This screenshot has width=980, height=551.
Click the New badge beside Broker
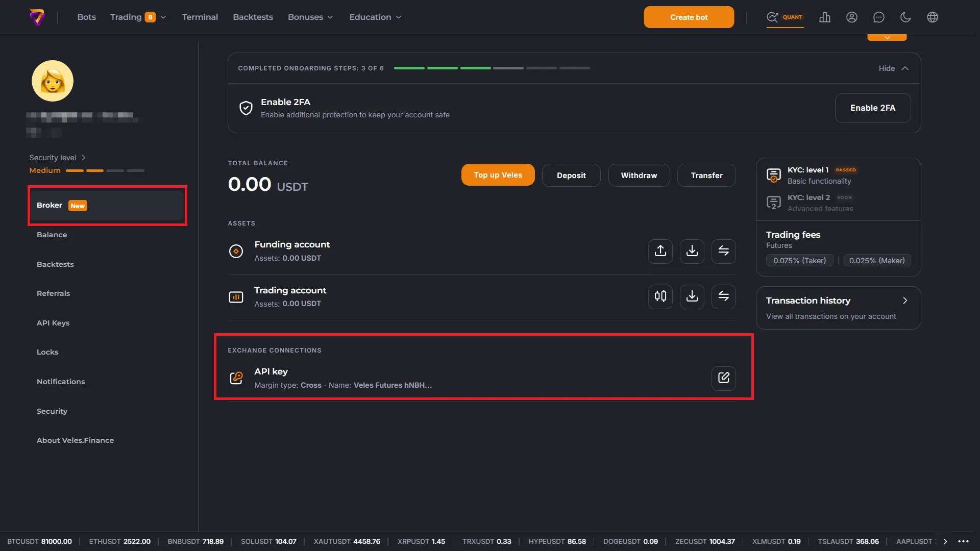click(78, 206)
